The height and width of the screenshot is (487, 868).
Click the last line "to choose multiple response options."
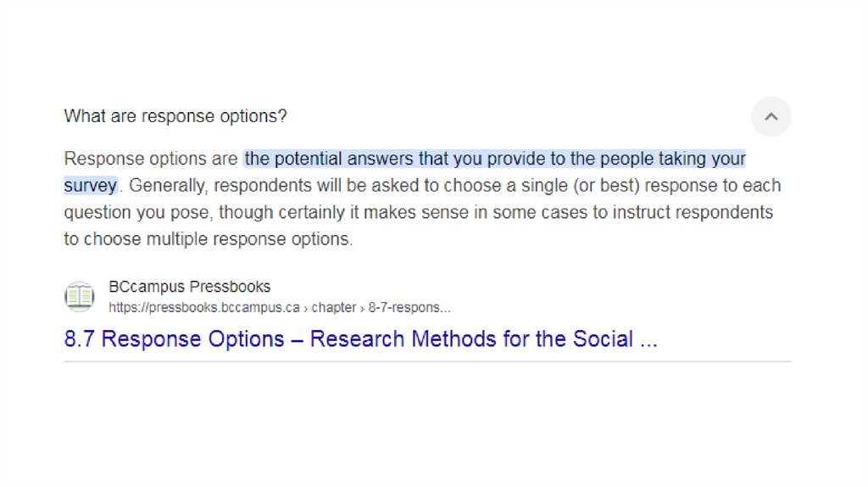pos(208,239)
